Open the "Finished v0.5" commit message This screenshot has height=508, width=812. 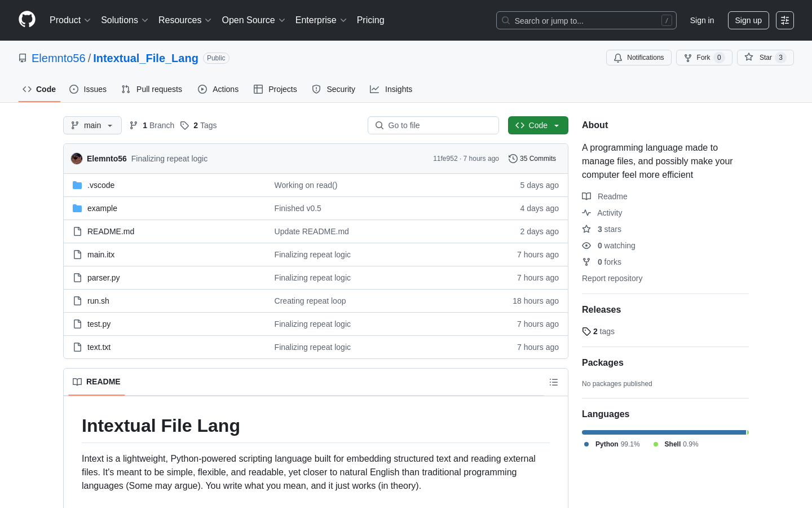(x=298, y=208)
